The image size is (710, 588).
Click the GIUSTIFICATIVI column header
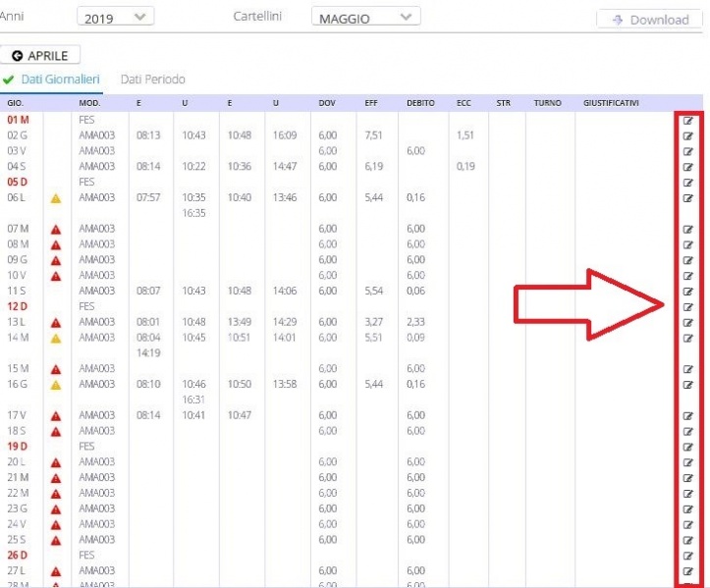click(611, 102)
